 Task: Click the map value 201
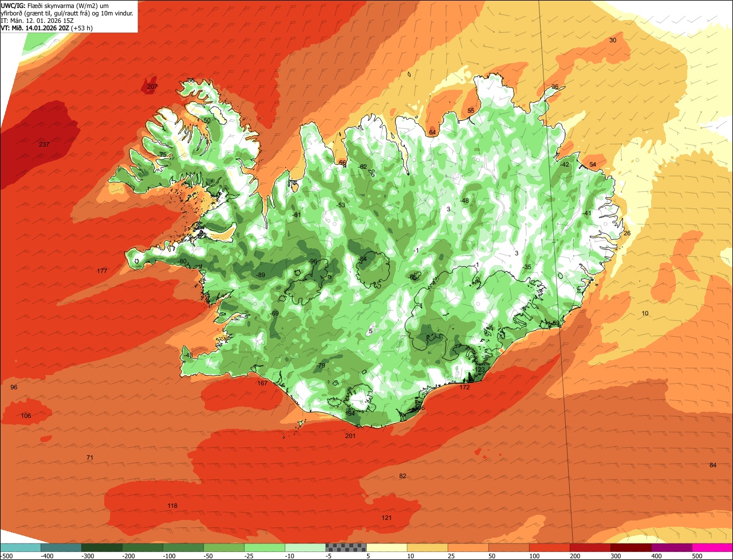coord(350,436)
